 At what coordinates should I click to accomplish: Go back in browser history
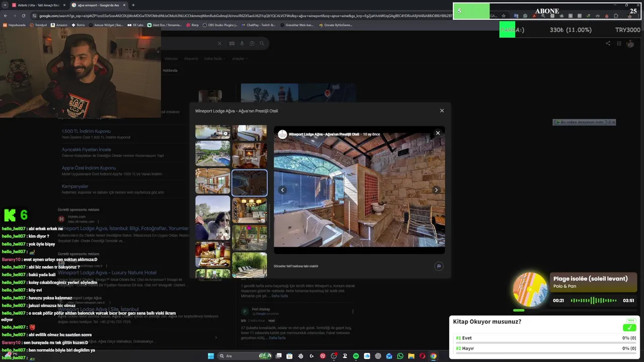tap(6, 16)
